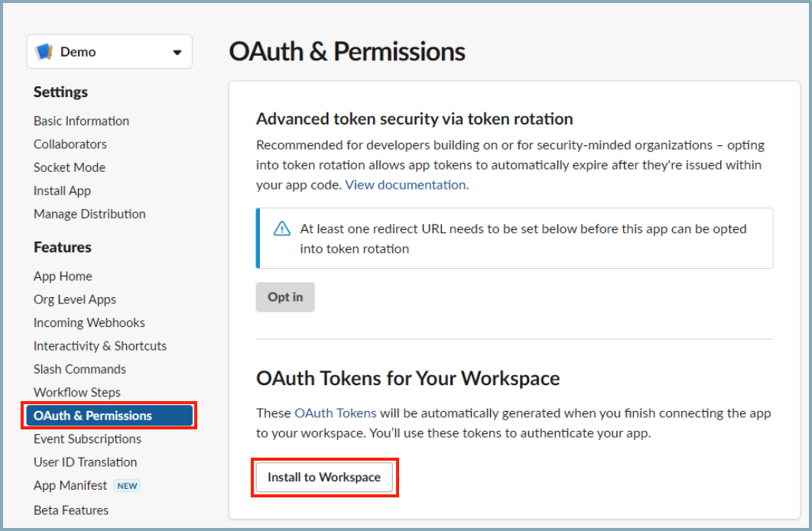Screen dimensions: 812x531
Task: Follow the View documentation link
Action: coord(405,185)
